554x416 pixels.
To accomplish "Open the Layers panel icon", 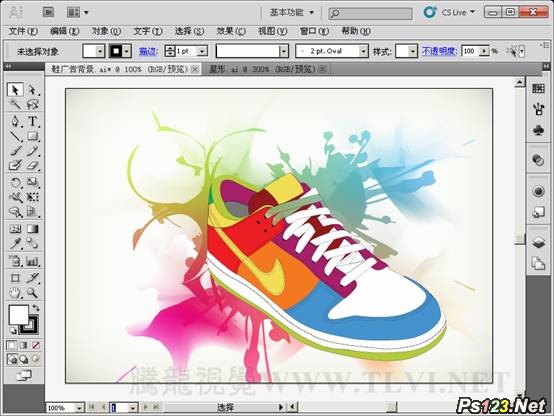I will pyautogui.click(x=538, y=243).
